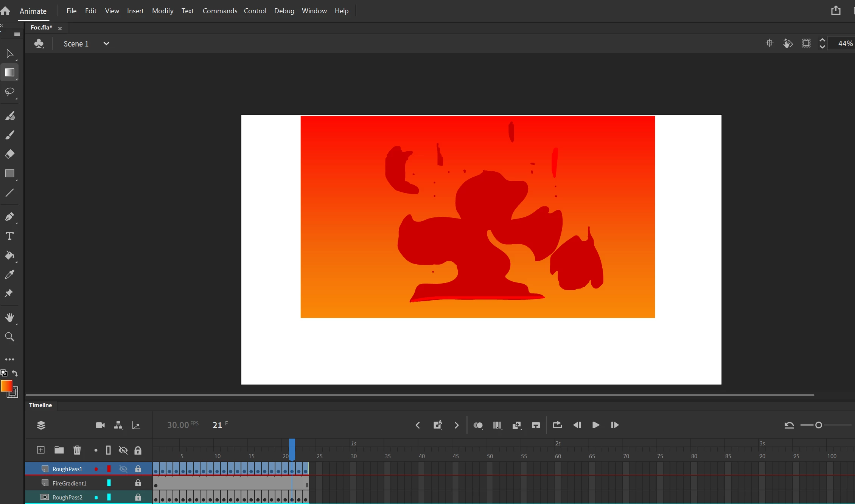Choose the Paint Bucket tool
The image size is (855, 504).
(x=9, y=255)
